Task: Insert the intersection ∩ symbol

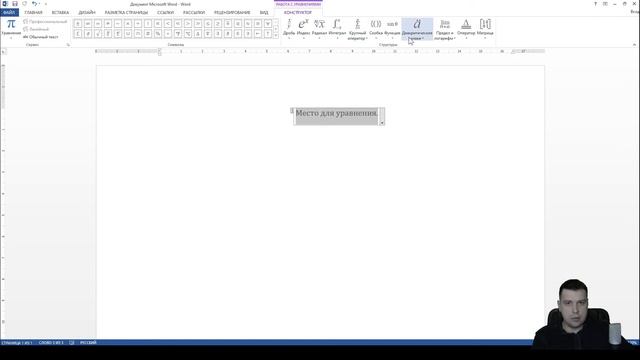Action: (x=138, y=33)
